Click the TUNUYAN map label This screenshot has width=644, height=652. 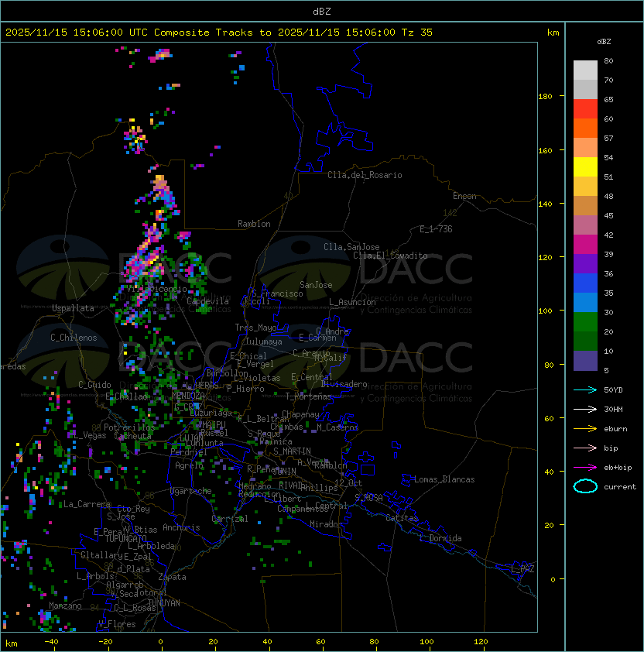coord(164,602)
